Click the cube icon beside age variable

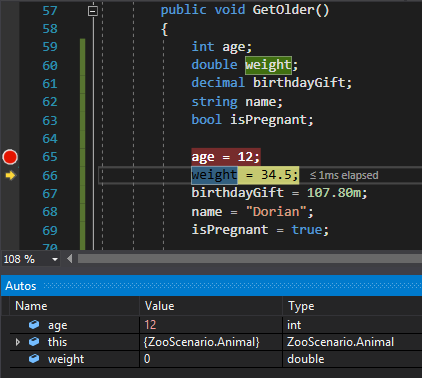(34, 324)
